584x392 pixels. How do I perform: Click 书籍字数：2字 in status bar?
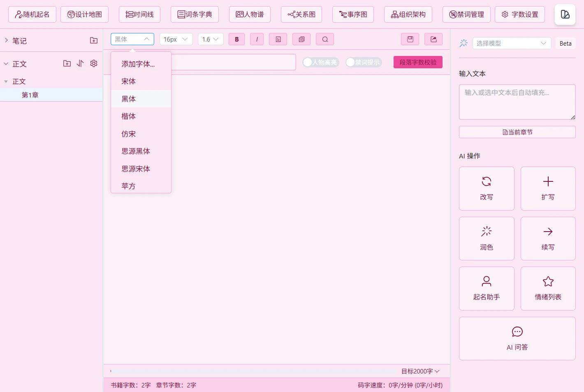(131, 385)
